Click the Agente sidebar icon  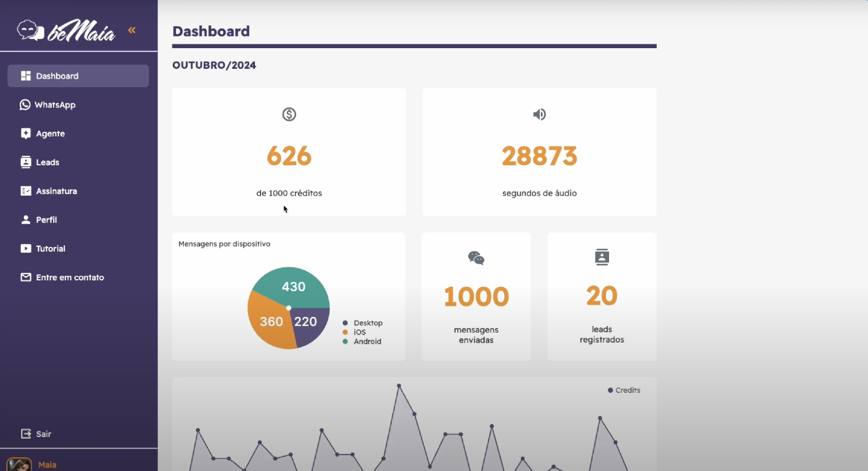[x=26, y=133]
